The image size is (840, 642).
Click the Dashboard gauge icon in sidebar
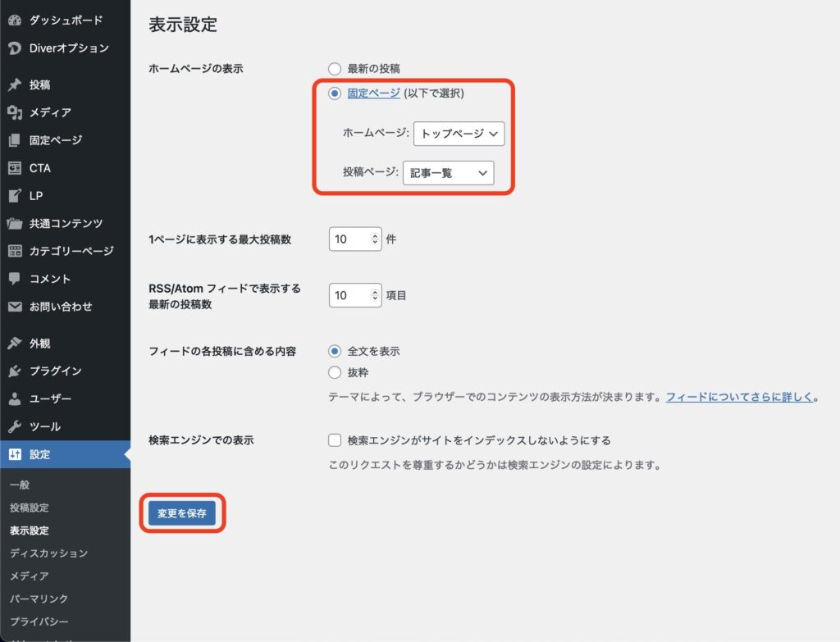tap(15, 20)
